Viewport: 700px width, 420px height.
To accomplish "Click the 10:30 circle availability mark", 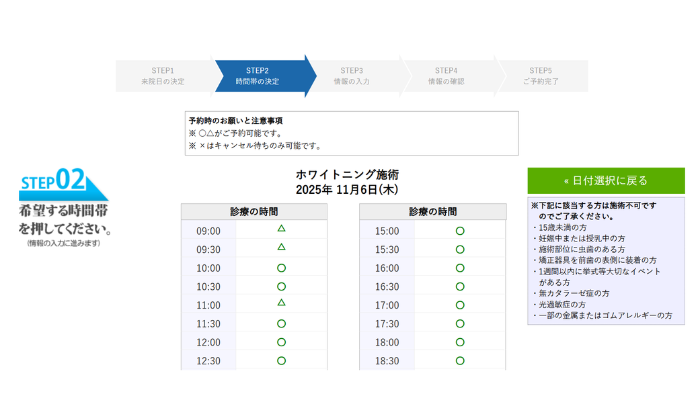I will pyautogui.click(x=281, y=286).
